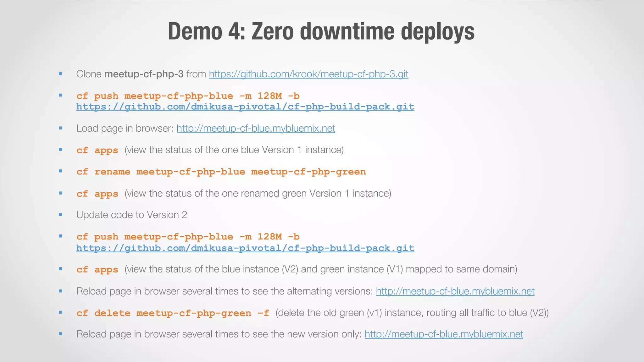644x362 pixels.
Task: Click the note about renamed green Version 1 instance
Action: tap(258, 193)
